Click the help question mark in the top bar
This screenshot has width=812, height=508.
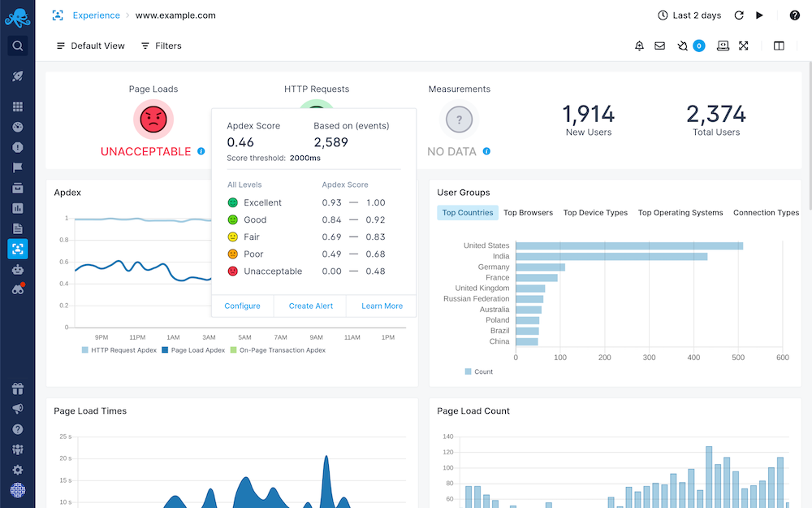click(794, 15)
